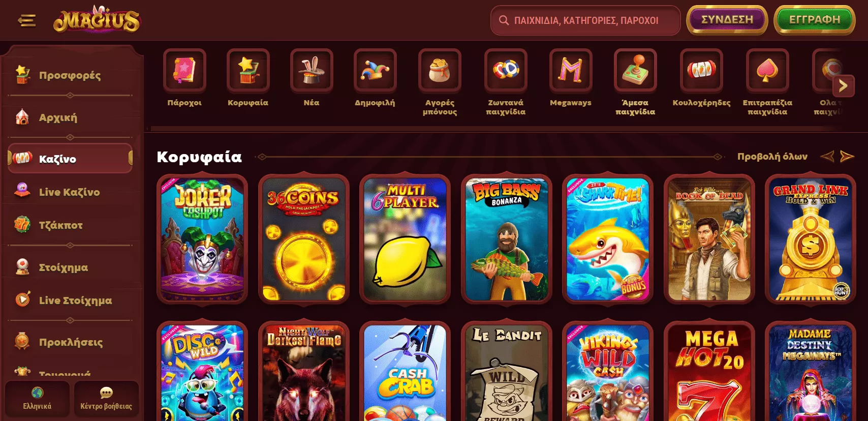Click the Magius logo
The image size is (868, 421).
tap(96, 19)
